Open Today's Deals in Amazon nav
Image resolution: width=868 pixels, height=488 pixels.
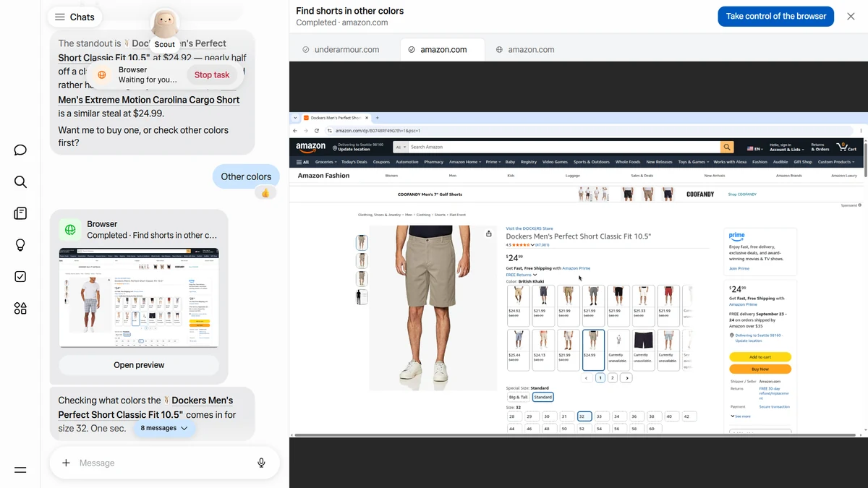(x=354, y=162)
